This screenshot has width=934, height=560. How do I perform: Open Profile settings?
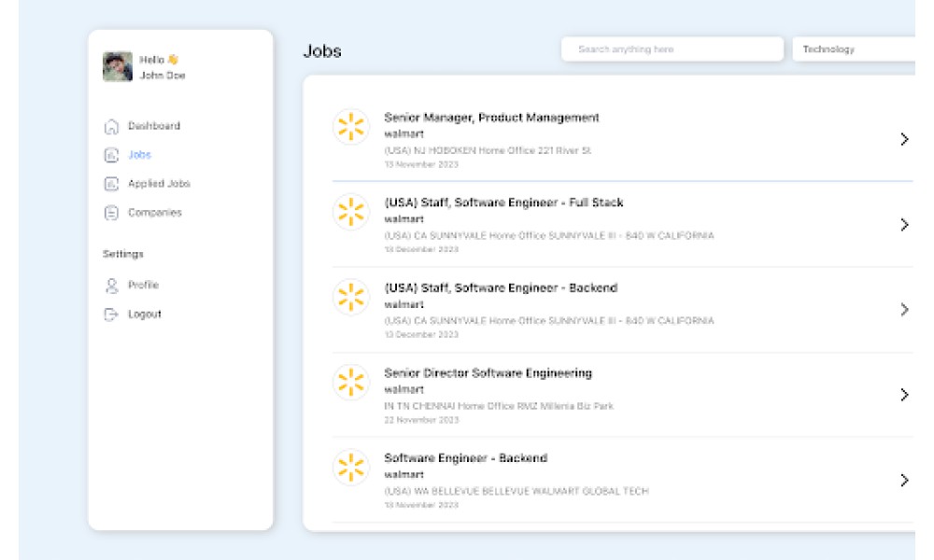tap(144, 285)
